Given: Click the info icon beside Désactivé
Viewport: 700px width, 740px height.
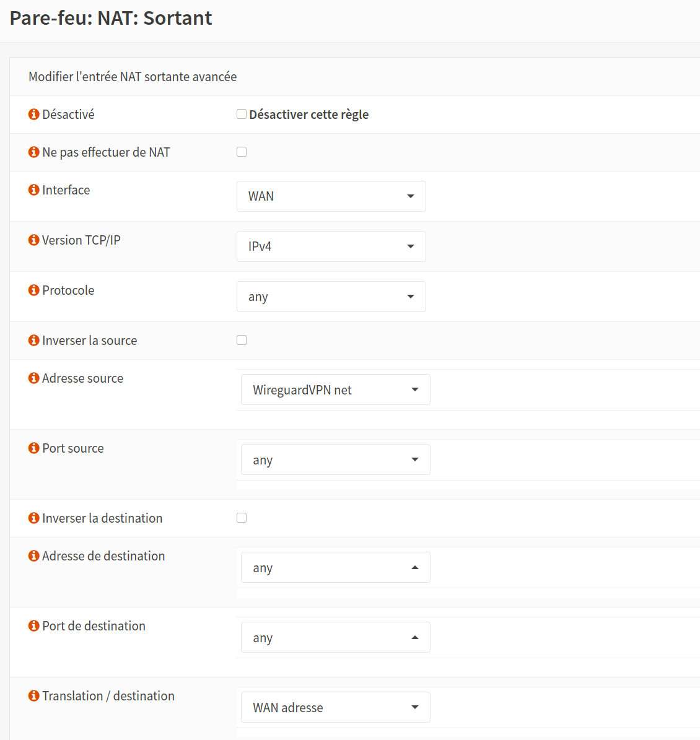Looking at the screenshot, I should pyautogui.click(x=34, y=115).
